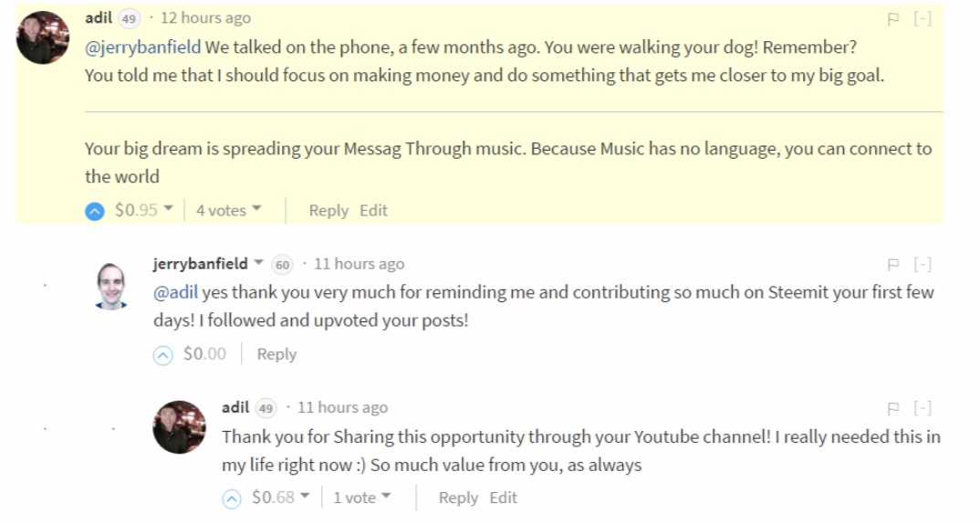Flag adil's last reply comment
Image resolution: width=980 pixels, height=524 pixels.
(893, 409)
